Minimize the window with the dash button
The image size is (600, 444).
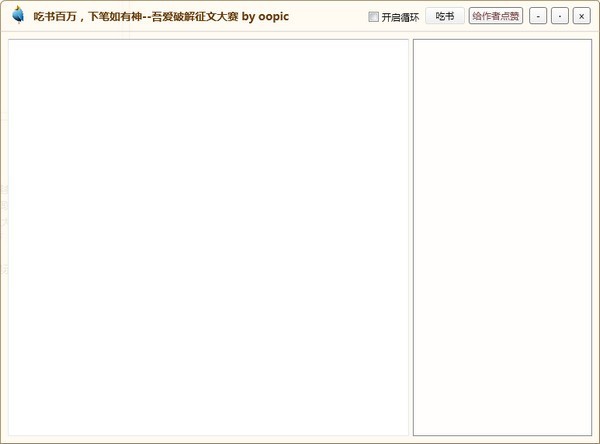pos(538,16)
